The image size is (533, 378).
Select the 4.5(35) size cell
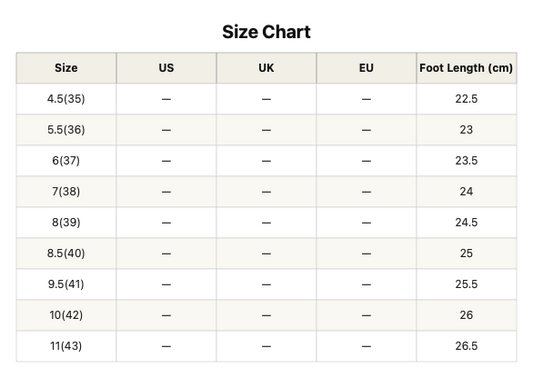coord(66,99)
